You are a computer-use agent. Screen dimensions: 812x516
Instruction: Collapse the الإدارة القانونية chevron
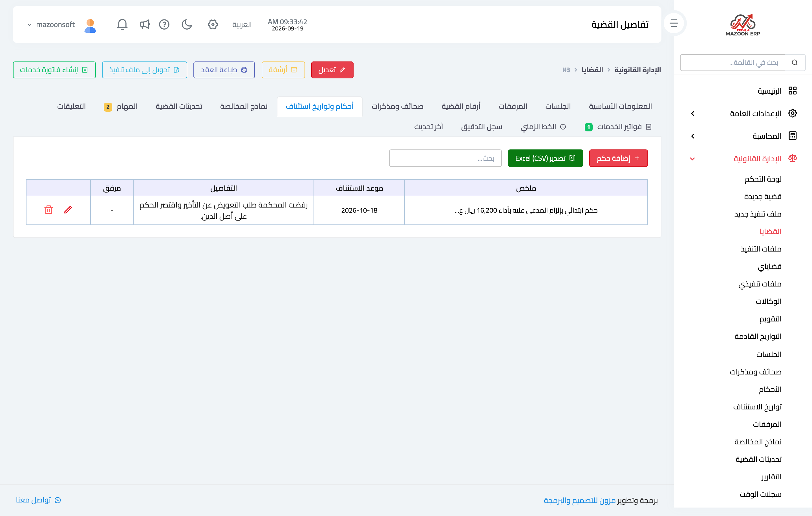(x=692, y=159)
